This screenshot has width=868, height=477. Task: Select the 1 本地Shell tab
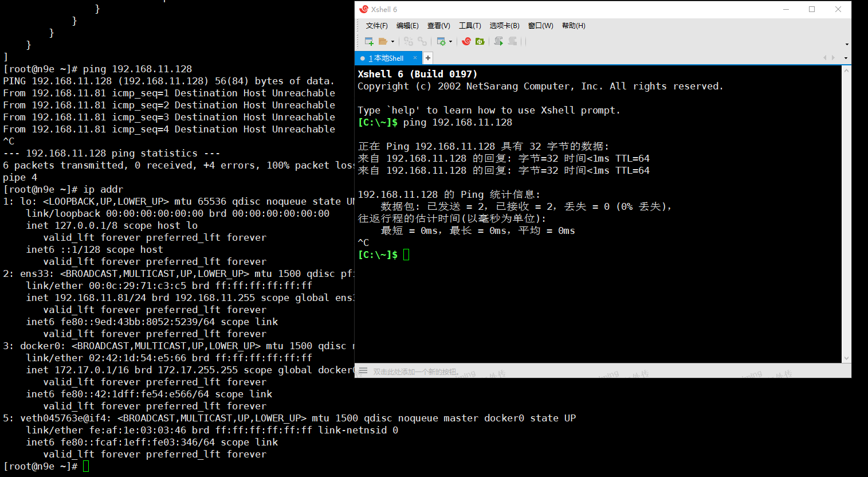click(388, 58)
